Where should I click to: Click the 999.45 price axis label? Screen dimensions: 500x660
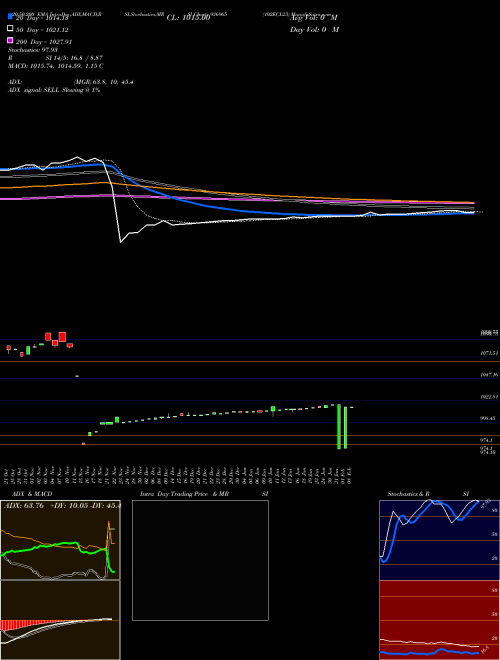[x=489, y=418]
